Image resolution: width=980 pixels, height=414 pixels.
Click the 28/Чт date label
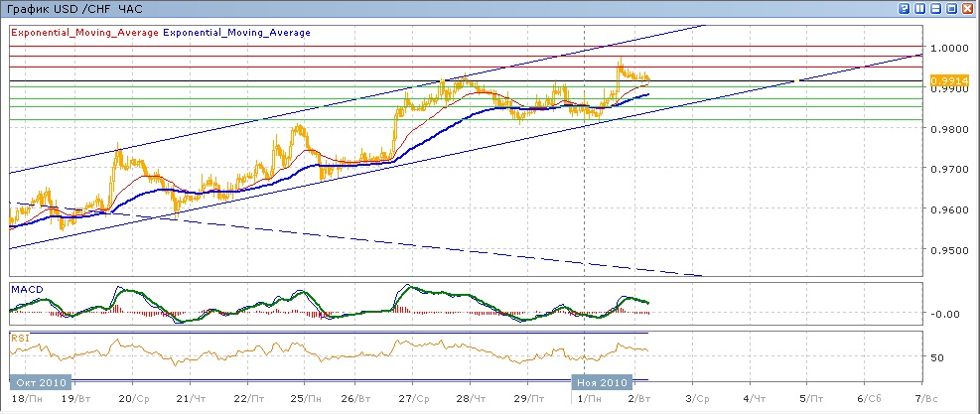pyautogui.click(x=471, y=398)
